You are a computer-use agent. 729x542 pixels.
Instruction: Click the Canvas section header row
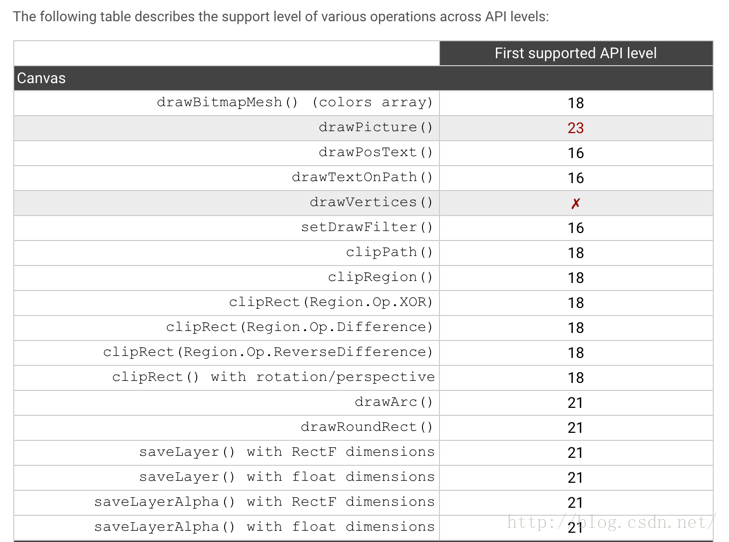coord(364,78)
